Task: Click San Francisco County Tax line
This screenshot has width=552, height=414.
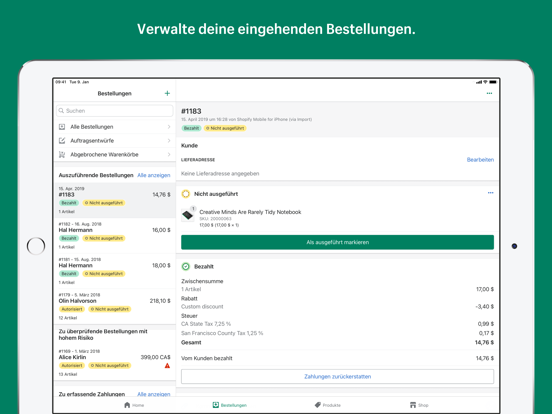Action: [x=222, y=333]
